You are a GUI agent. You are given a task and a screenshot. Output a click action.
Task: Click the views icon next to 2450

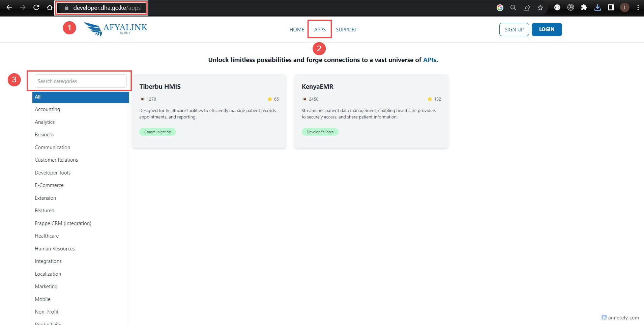click(304, 99)
